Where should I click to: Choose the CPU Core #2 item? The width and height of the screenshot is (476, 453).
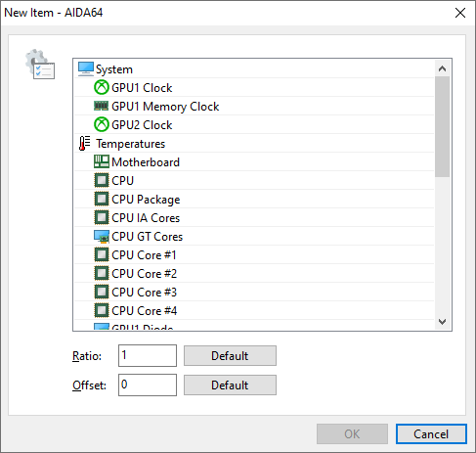(254, 273)
